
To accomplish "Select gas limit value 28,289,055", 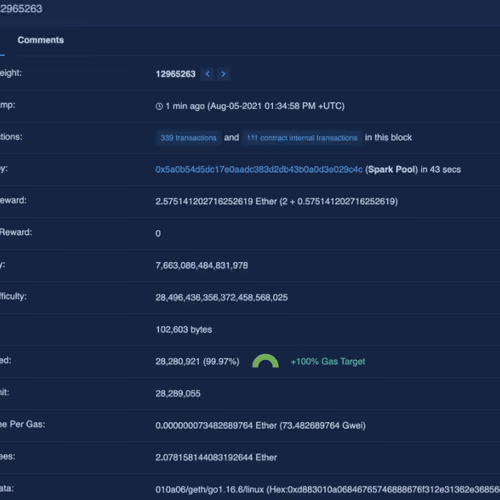I will click(x=178, y=394).
